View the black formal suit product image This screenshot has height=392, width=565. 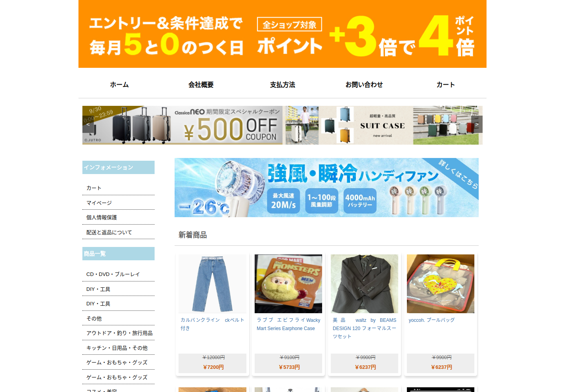[x=365, y=284]
